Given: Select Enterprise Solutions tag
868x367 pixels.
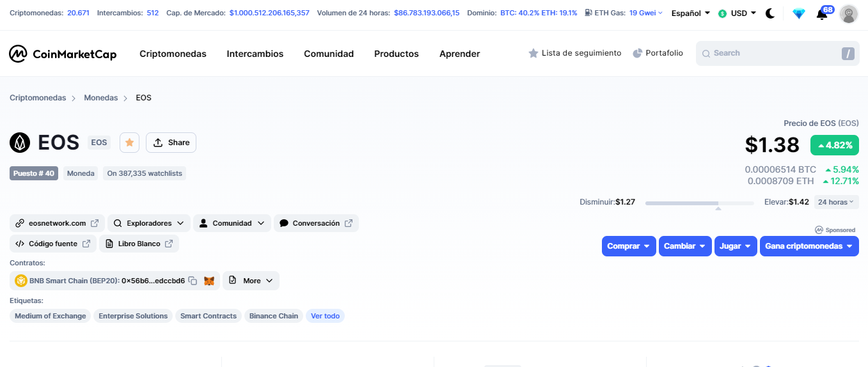Looking at the screenshot, I should (x=133, y=316).
